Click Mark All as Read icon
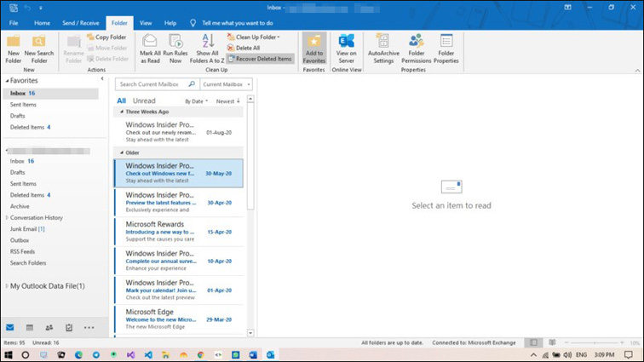The image size is (644, 362). coord(150,41)
